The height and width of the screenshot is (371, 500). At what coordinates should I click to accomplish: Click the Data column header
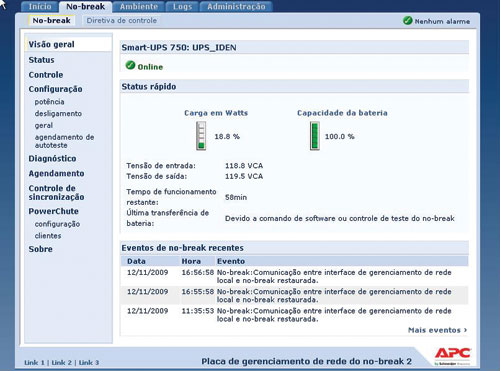(x=136, y=261)
